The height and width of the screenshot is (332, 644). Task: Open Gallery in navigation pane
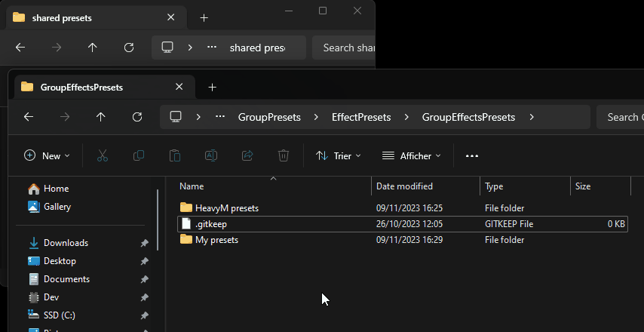pyautogui.click(x=49, y=207)
